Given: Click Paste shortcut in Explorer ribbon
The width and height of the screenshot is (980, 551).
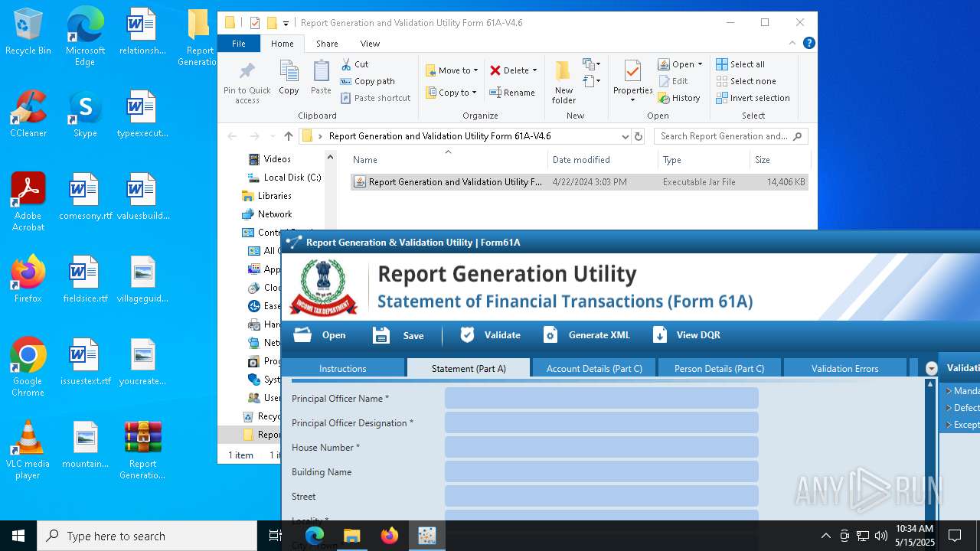Looking at the screenshot, I should 376,98.
